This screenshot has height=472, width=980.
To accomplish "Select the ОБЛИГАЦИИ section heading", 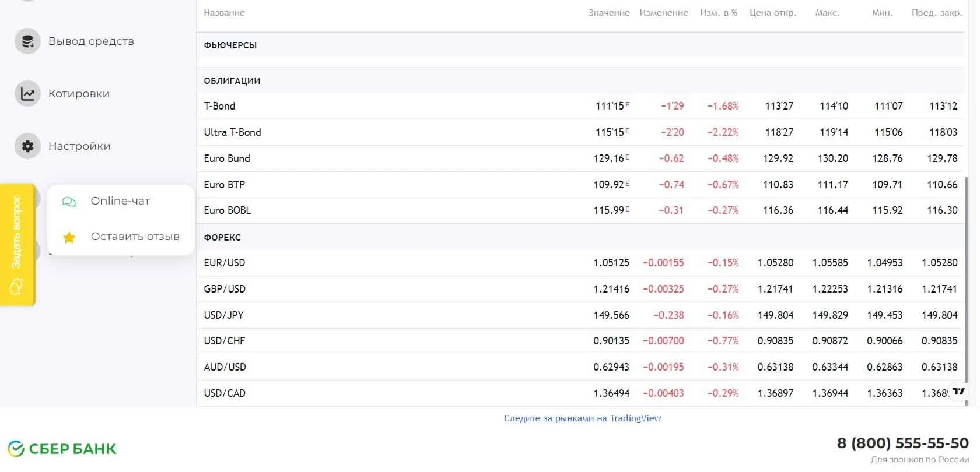I will pyautogui.click(x=232, y=81).
